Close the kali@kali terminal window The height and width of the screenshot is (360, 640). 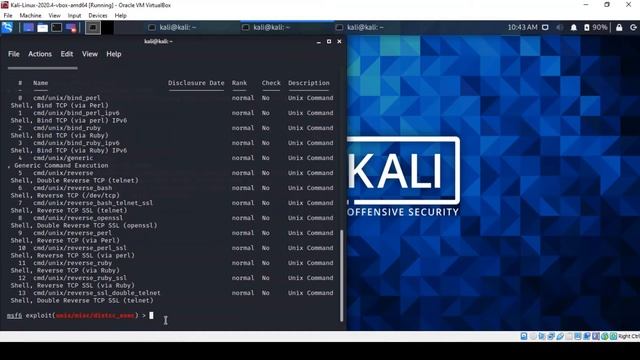coord(339,42)
